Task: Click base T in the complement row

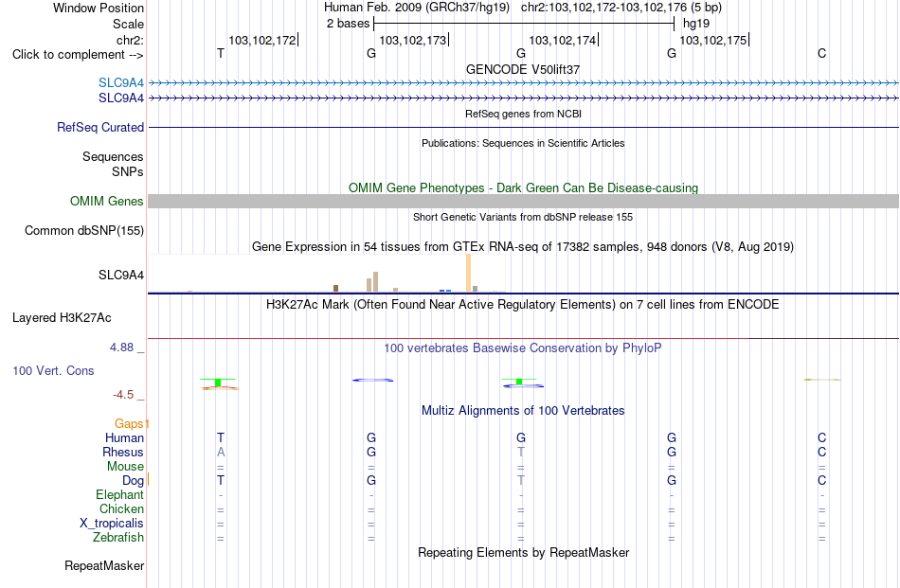Action: tap(221, 53)
